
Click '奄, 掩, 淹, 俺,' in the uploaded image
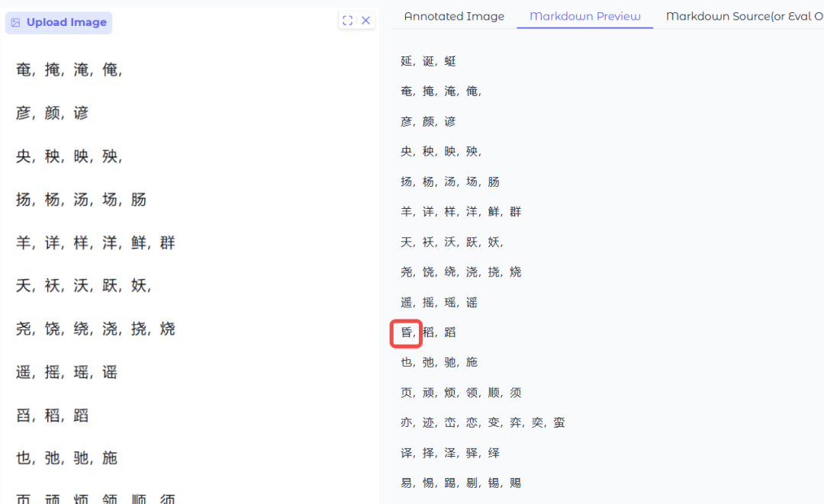tap(69, 69)
